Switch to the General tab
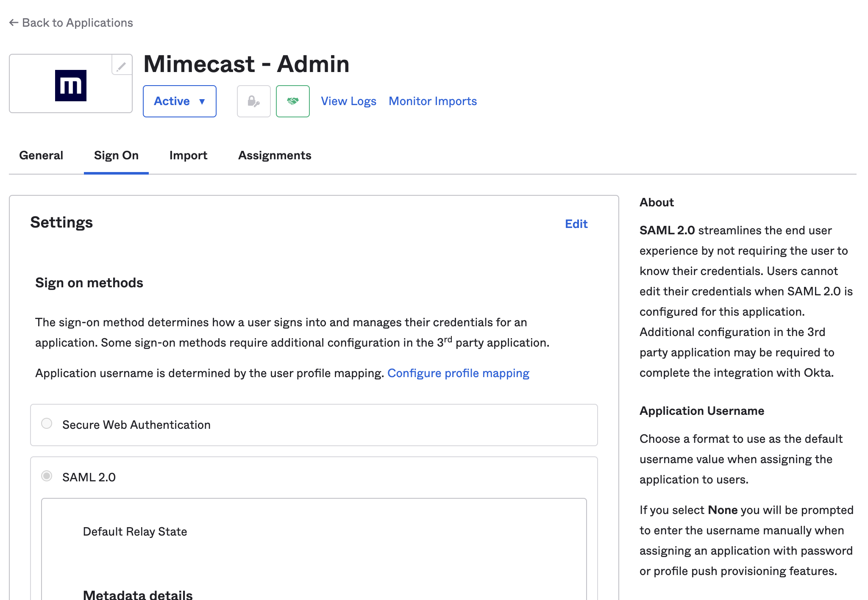 point(42,155)
